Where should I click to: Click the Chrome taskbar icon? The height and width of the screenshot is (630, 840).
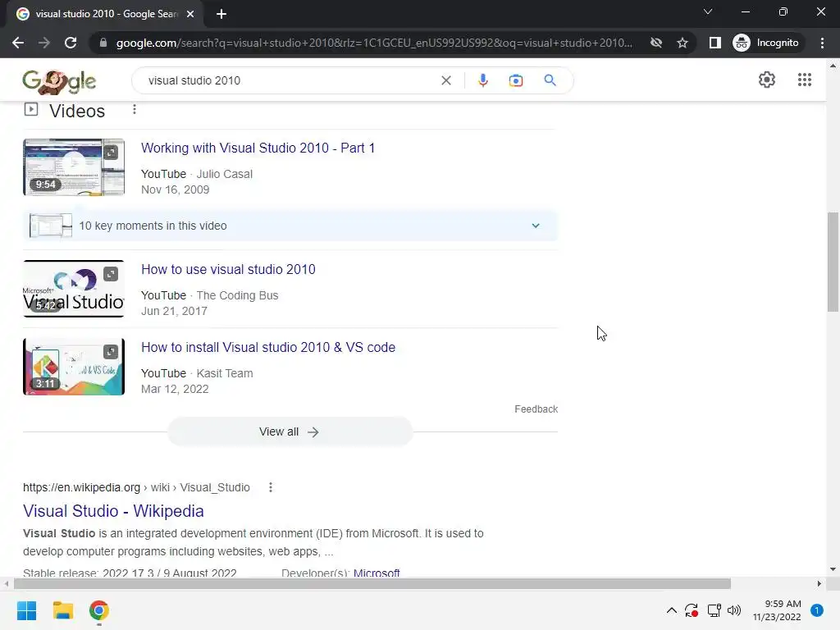(99, 610)
